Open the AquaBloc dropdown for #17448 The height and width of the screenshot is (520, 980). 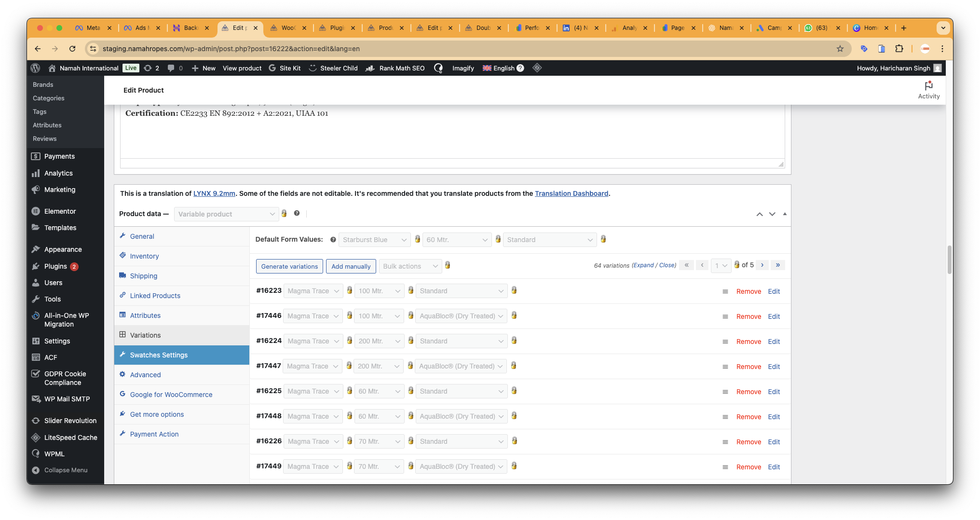[461, 416]
